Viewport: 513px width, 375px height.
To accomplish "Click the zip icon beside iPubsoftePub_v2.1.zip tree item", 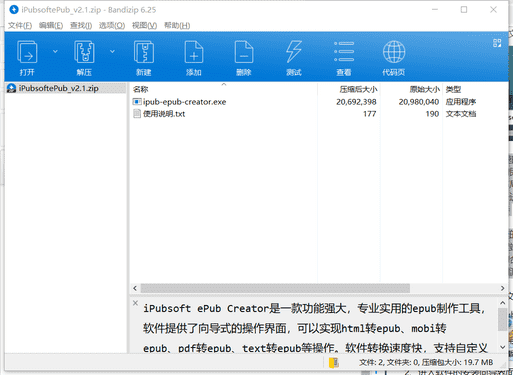I will 12,88.
